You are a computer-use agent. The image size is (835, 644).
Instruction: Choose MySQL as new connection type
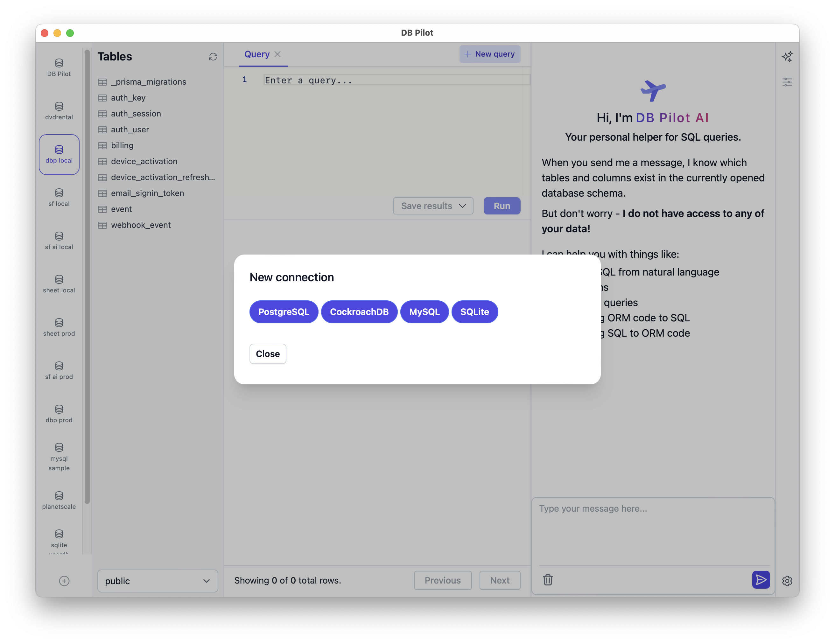coord(425,312)
